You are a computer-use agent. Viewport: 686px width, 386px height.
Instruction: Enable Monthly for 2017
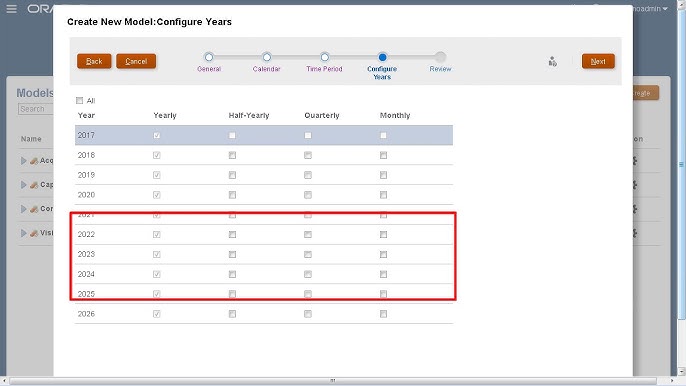click(383, 136)
